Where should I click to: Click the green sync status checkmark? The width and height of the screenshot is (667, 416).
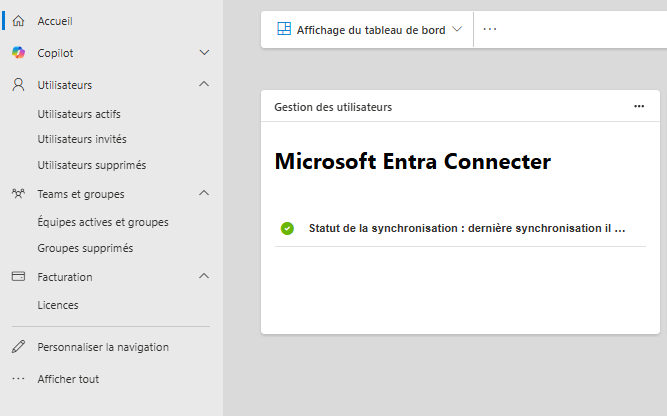point(287,229)
